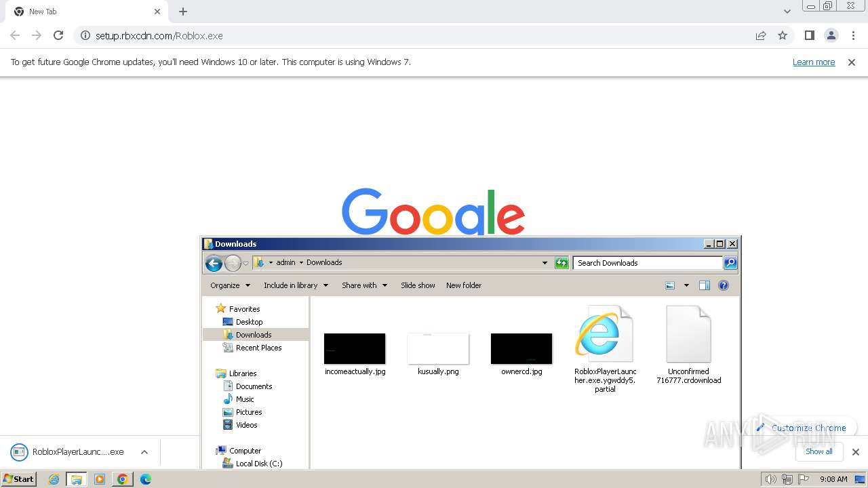This screenshot has width=868, height=488.
Task: Click Chrome back navigation arrow
Action: point(15,35)
